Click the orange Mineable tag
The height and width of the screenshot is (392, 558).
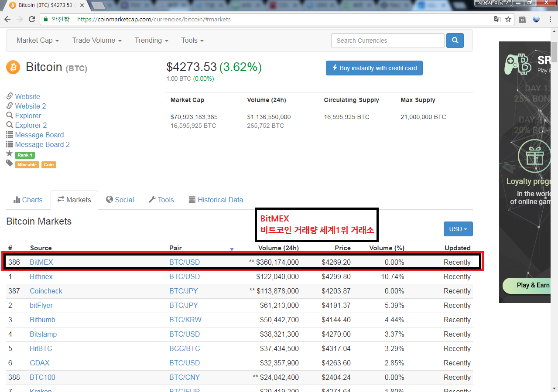[27, 164]
